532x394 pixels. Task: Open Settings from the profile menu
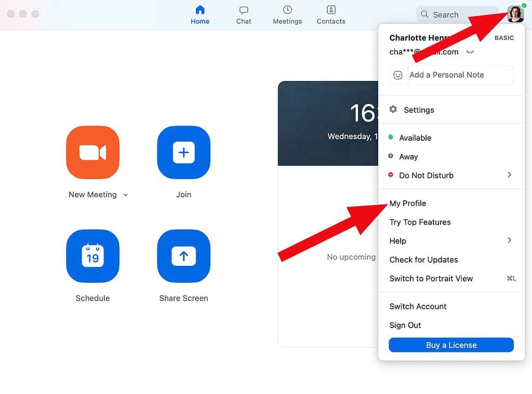tap(419, 110)
